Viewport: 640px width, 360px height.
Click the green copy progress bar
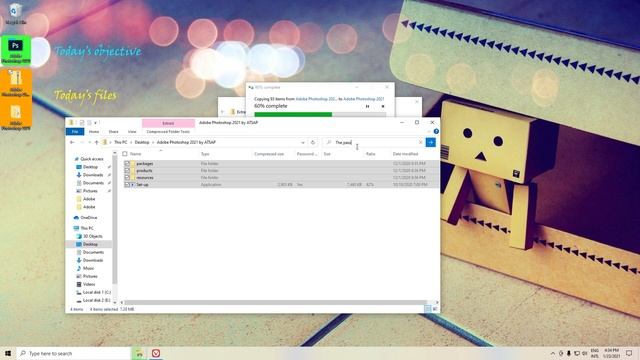[x=293, y=115]
